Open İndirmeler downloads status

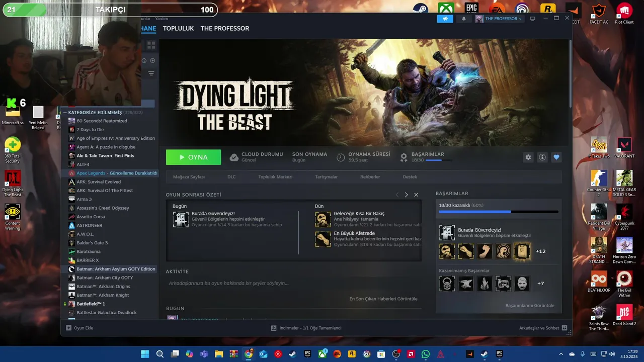click(306, 328)
